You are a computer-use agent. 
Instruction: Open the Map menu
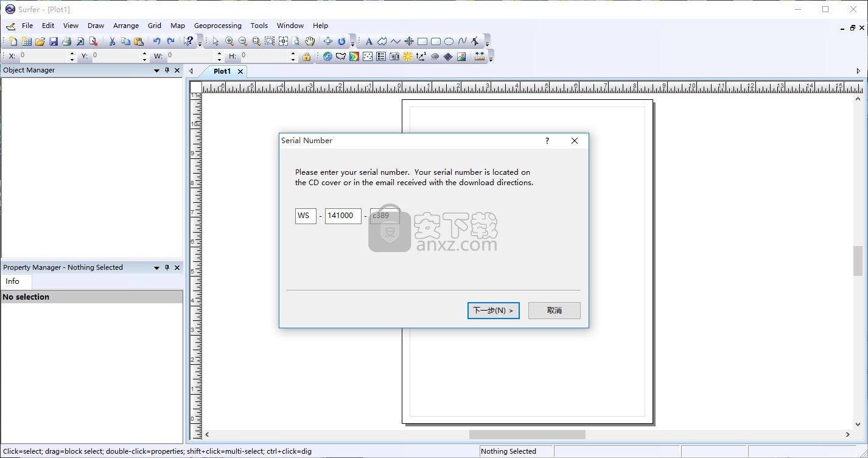[178, 26]
